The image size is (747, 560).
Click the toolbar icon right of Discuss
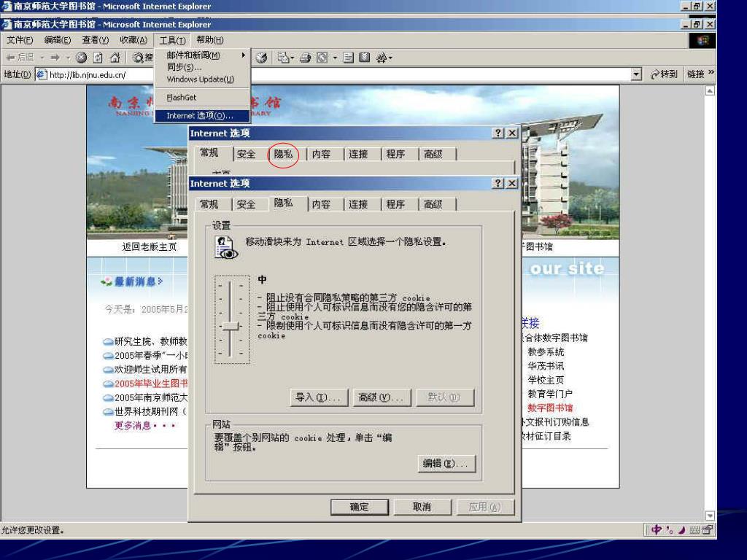365,58
